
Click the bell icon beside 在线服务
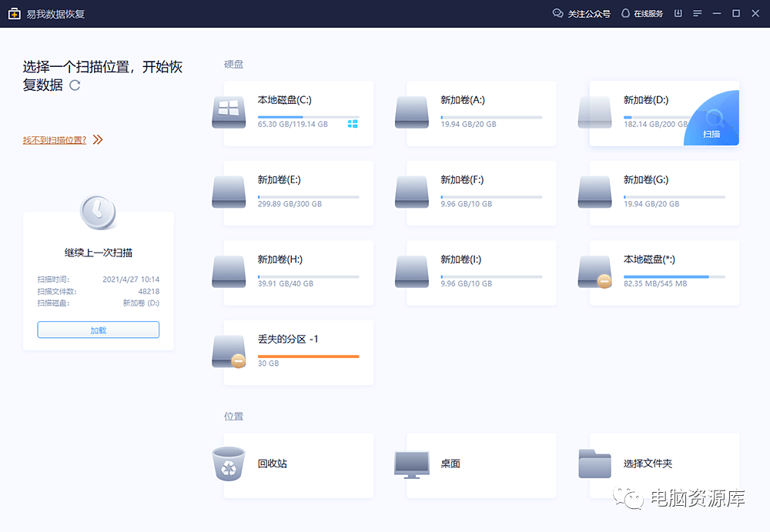coord(625,14)
